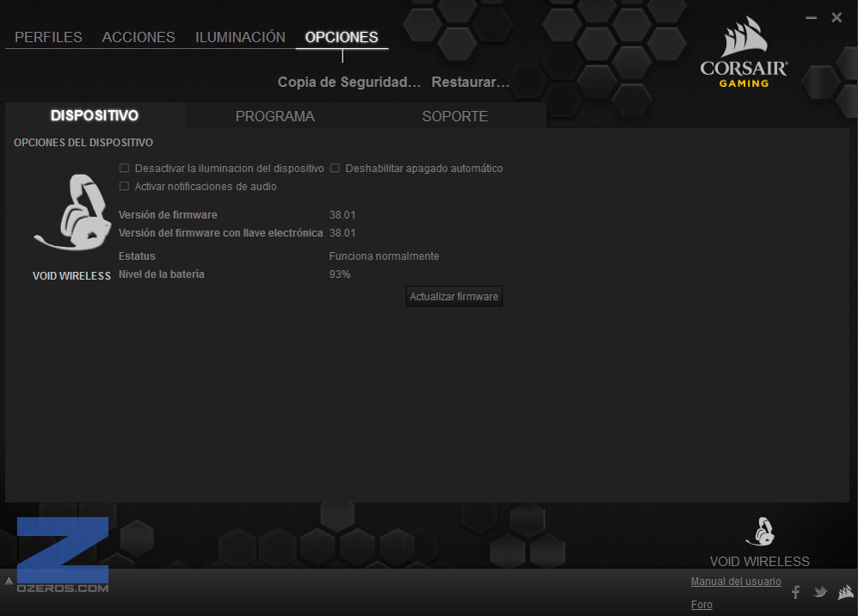Click Copia de Seguridad... button
The image size is (858, 616).
(349, 82)
